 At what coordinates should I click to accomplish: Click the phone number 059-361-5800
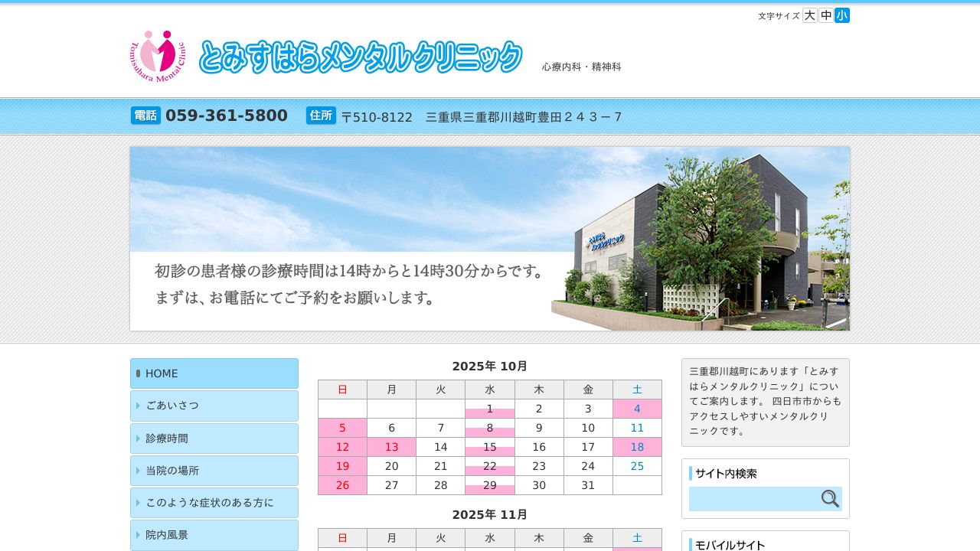coord(227,116)
